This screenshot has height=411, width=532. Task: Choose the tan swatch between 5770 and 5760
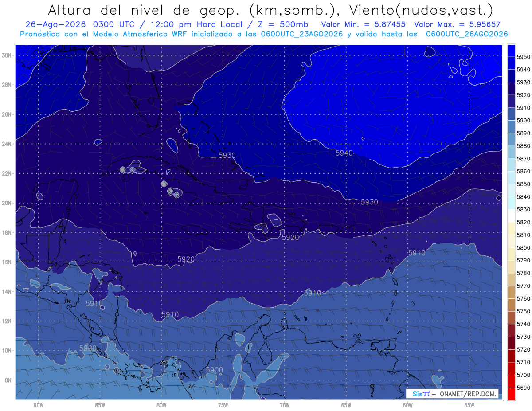tap(511, 292)
